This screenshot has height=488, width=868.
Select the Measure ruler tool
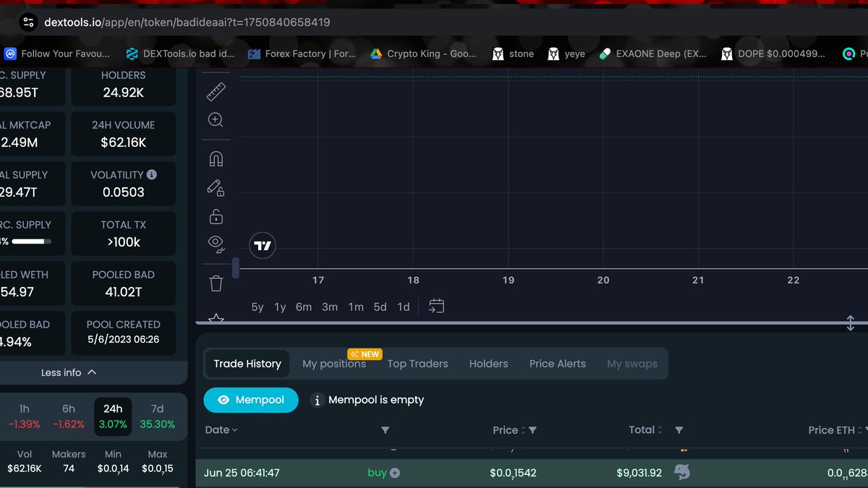point(216,91)
